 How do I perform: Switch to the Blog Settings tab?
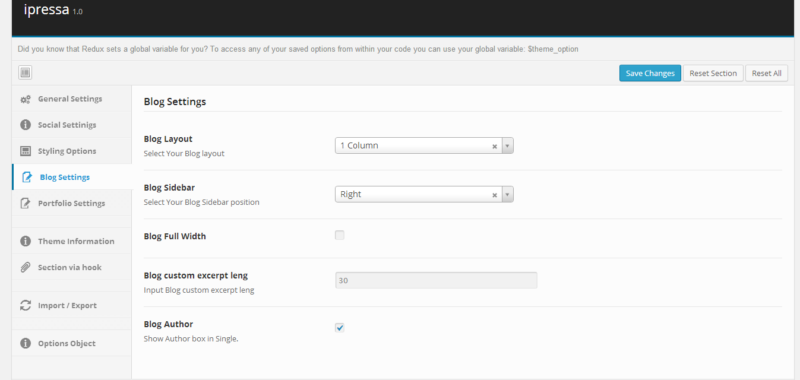pos(71,177)
